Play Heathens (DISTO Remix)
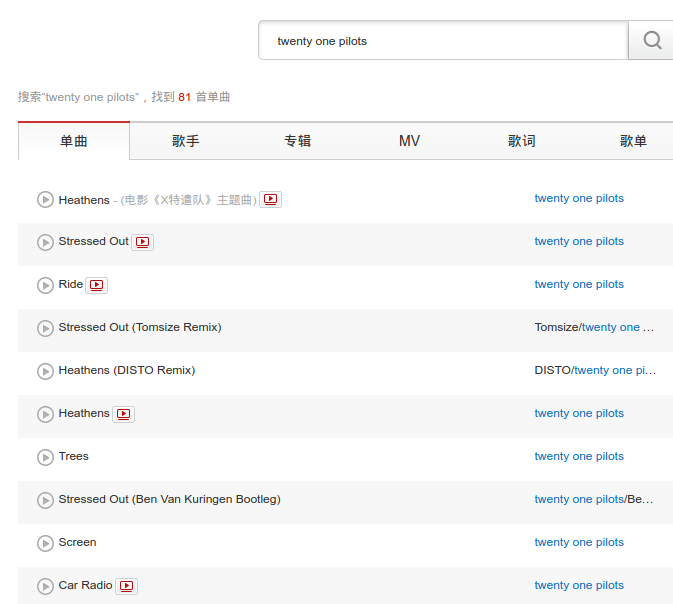 pos(45,371)
